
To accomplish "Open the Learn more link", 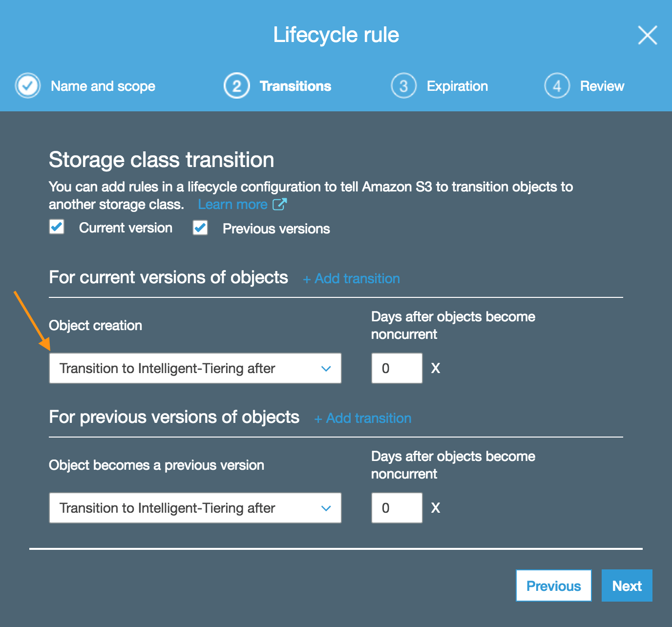I will click(x=233, y=204).
